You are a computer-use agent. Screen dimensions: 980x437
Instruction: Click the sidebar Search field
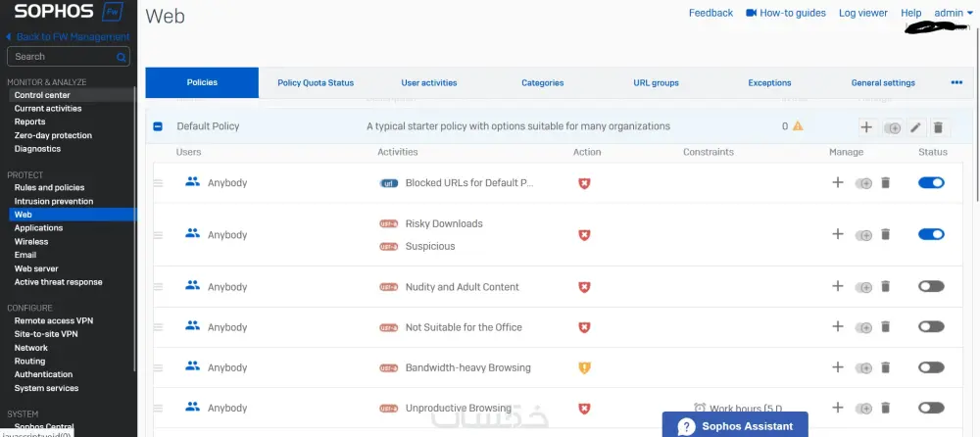[x=69, y=56]
